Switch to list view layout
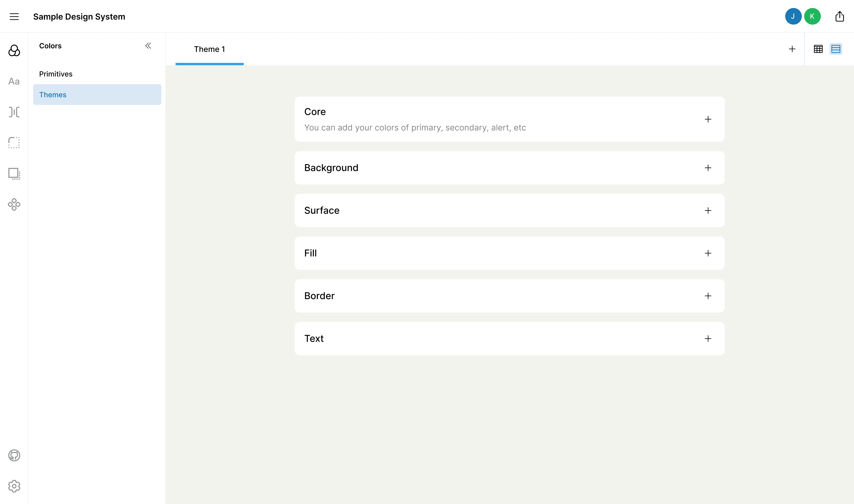854x504 pixels. tap(835, 49)
